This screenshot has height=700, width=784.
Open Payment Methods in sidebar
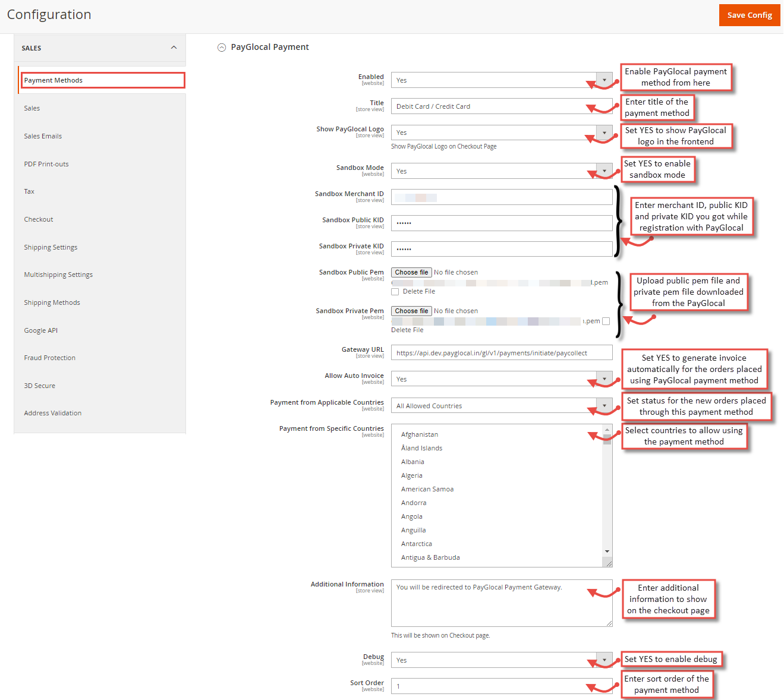pos(103,80)
